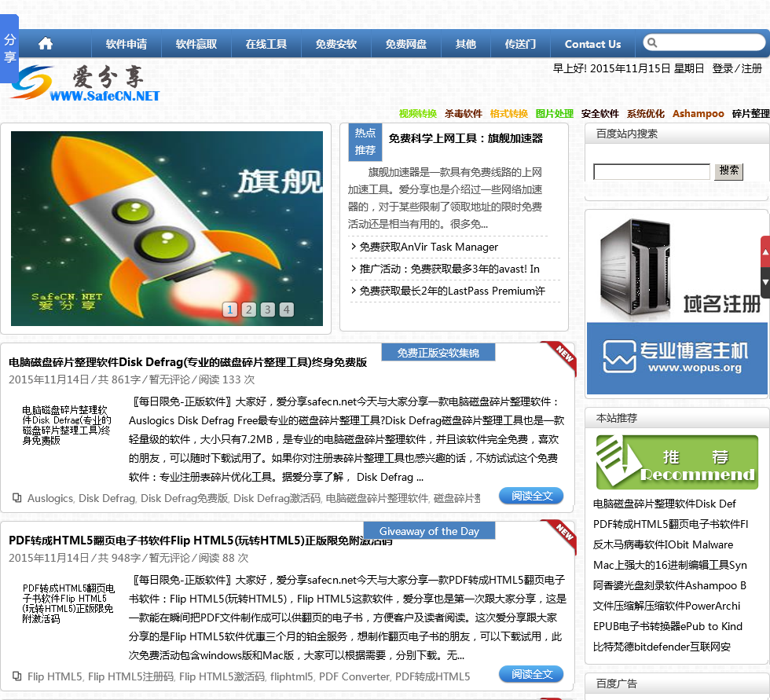The width and height of the screenshot is (770, 700).
Task: Click the 搜索 button
Action: coord(729,170)
